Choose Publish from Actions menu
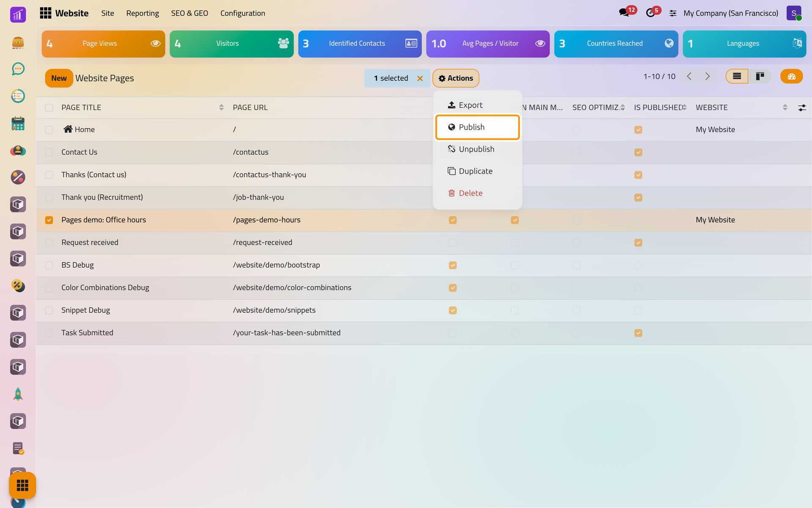 pyautogui.click(x=477, y=127)
